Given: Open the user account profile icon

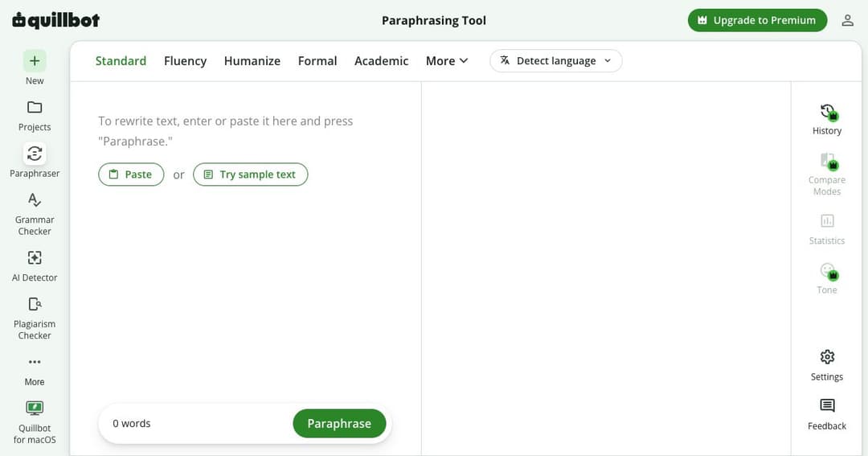Looking at the screenshot, I should 848,20.
